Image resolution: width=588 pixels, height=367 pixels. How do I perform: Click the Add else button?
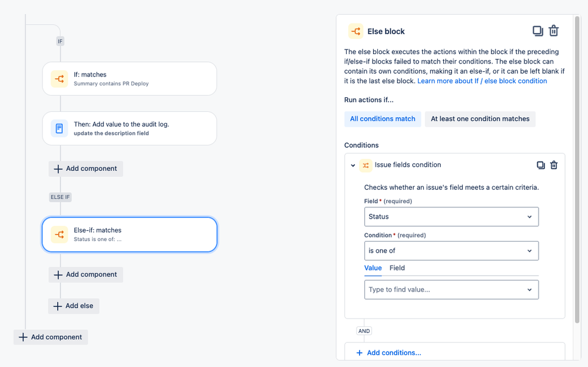[74, 306]
